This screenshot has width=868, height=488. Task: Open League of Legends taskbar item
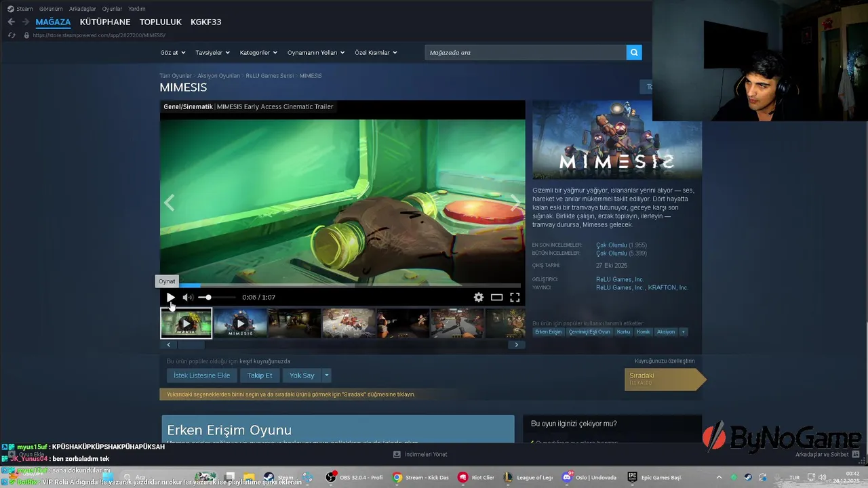[528, 477]
